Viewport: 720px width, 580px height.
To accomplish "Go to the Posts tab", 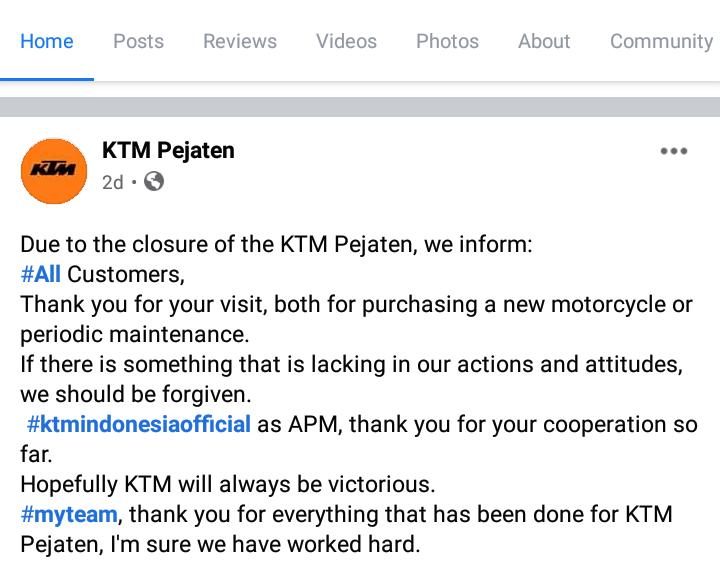I will tap(138, 41).
